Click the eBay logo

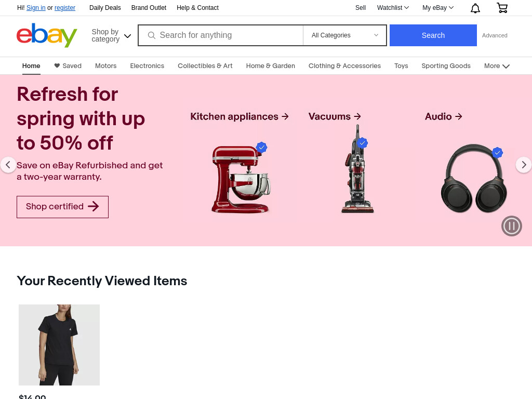click(x=47, y=35)
